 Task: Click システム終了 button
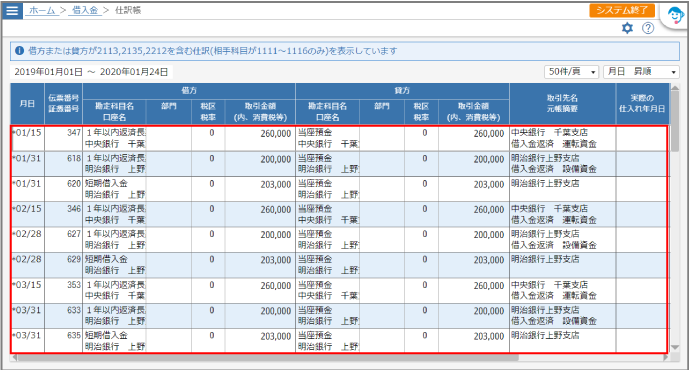(622, 11)
